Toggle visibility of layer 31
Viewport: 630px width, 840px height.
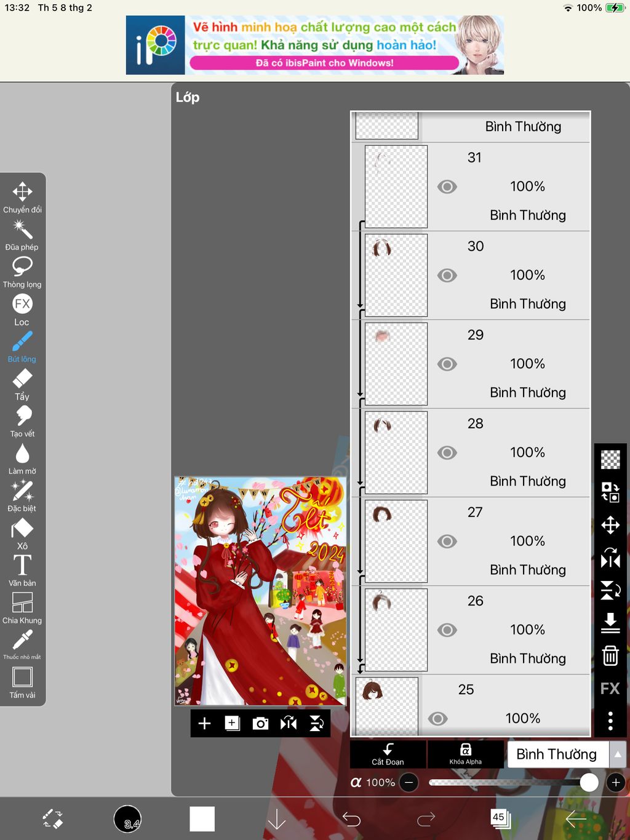click(447, 186)
